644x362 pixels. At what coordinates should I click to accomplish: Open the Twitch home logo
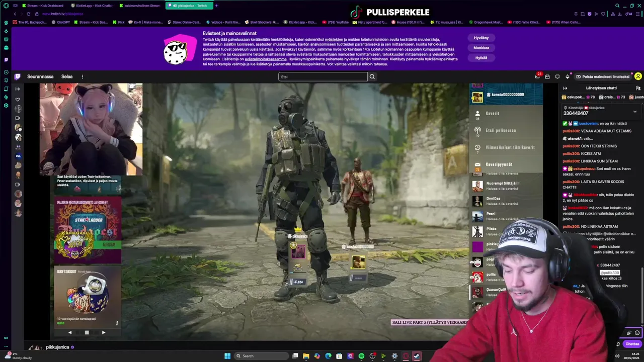coord(18,76)
